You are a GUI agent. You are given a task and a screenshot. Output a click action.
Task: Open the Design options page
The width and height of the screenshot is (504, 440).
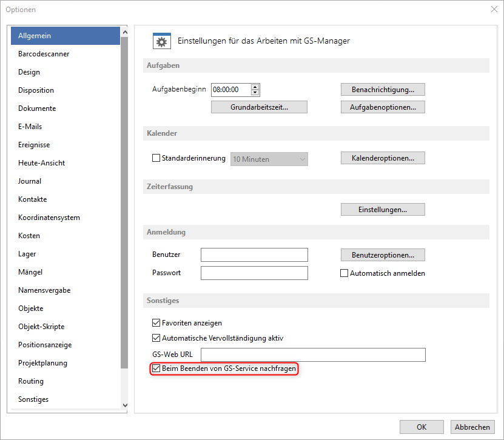click(x=66, y=72)
